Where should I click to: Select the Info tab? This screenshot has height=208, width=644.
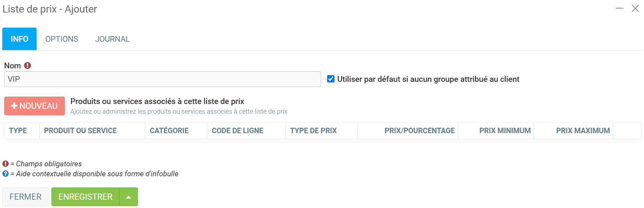click(x=19, y=39)
